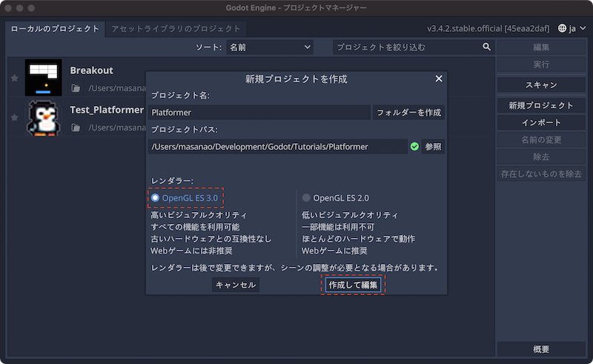Select the OpenGL ES 3.0 renderer radio button
The image size is (593, 364).
point(155,198)
